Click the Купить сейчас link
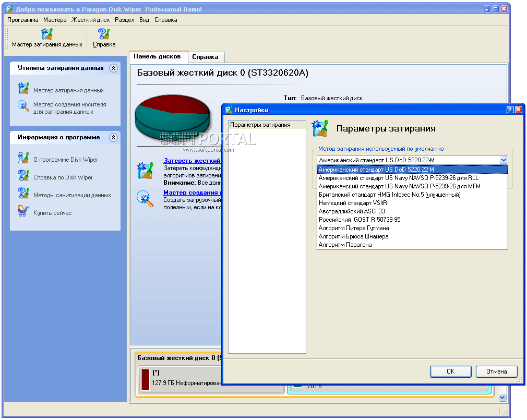 pos(52,213)
